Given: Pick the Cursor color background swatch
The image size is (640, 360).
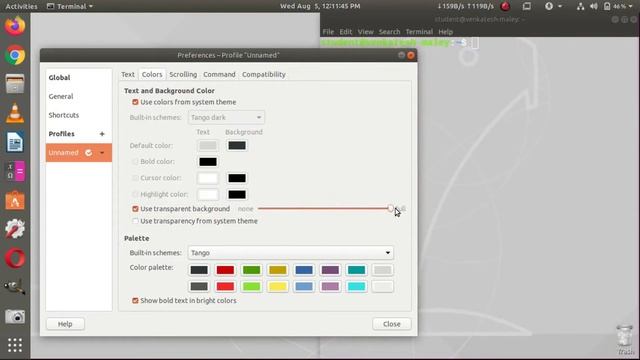Looking at the screenshot, I should pos(237,178).
